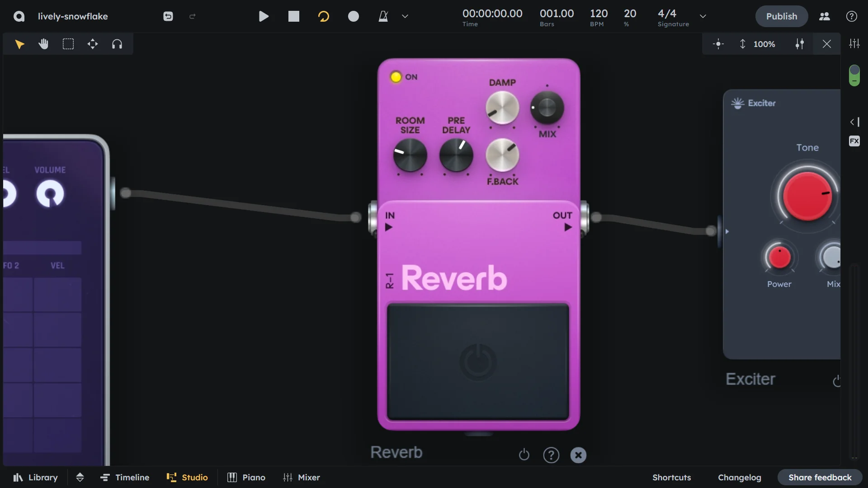This screenshot has width=868, height=488.
Task: Select the pointer selection tool
Action: pos(19,44)
